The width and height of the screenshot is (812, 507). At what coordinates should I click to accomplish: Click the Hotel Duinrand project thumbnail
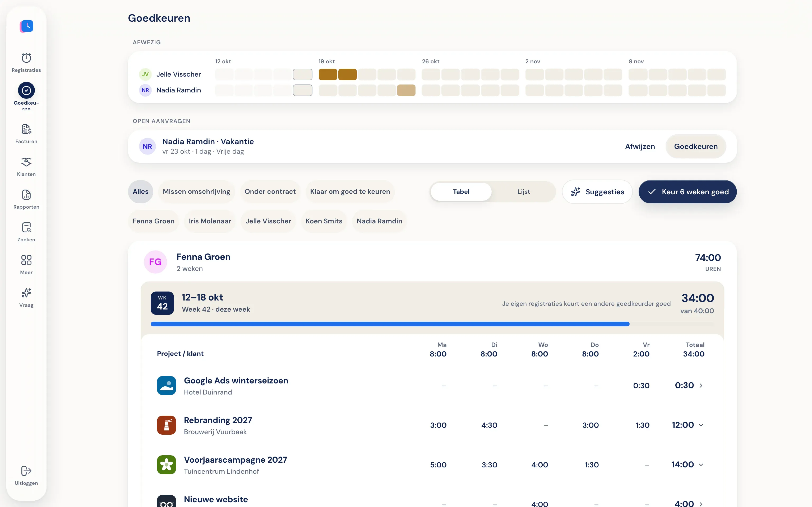[167, 386]
